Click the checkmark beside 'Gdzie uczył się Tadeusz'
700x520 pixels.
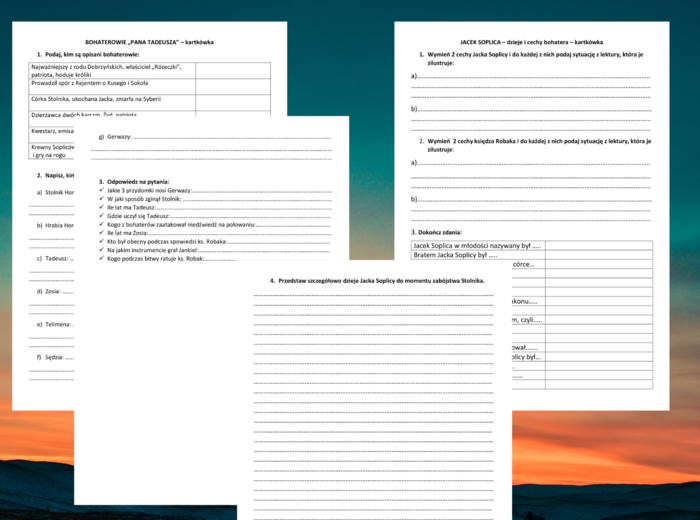coord(102,215)
